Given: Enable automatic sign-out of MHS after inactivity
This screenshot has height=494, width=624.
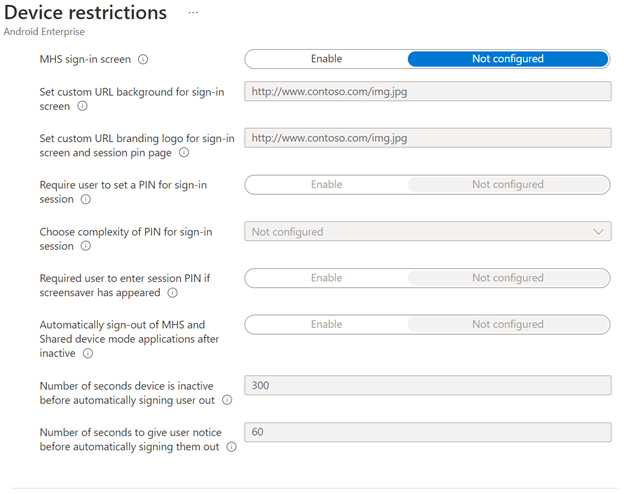Looking at the screenshot, I should click(x=326, y=325).
